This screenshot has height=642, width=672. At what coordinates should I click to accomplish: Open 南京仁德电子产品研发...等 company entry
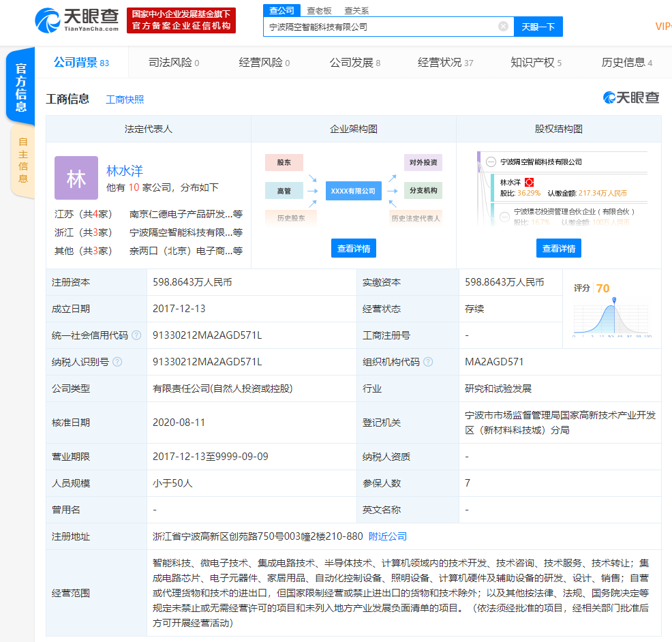[x=186, y=214]
